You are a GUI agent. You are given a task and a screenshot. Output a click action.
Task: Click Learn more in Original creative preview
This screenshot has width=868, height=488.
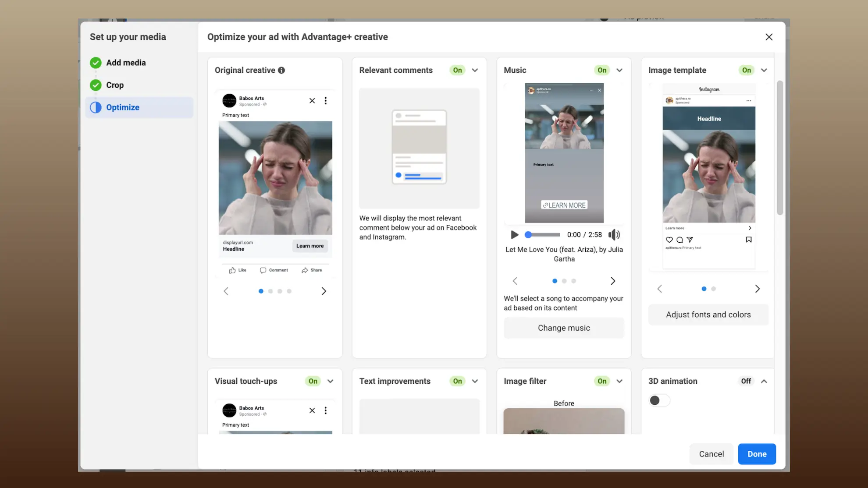point(310,246)
